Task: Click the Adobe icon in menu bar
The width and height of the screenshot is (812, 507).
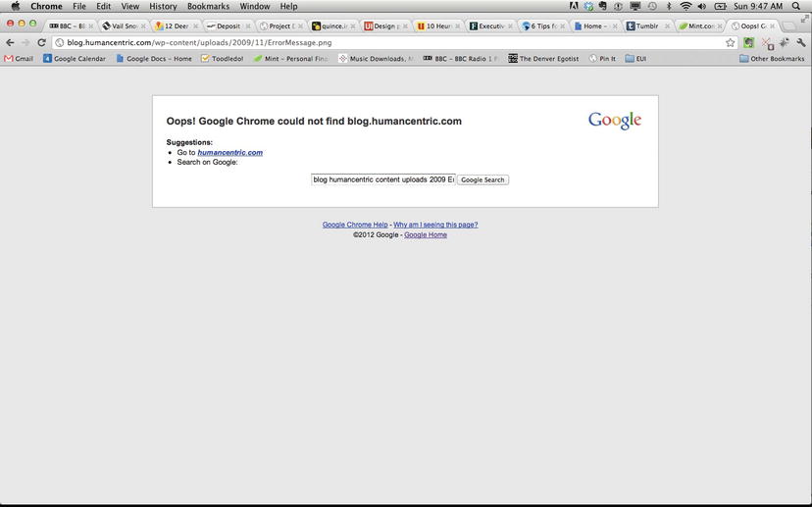Action: [x=574, y=6]
